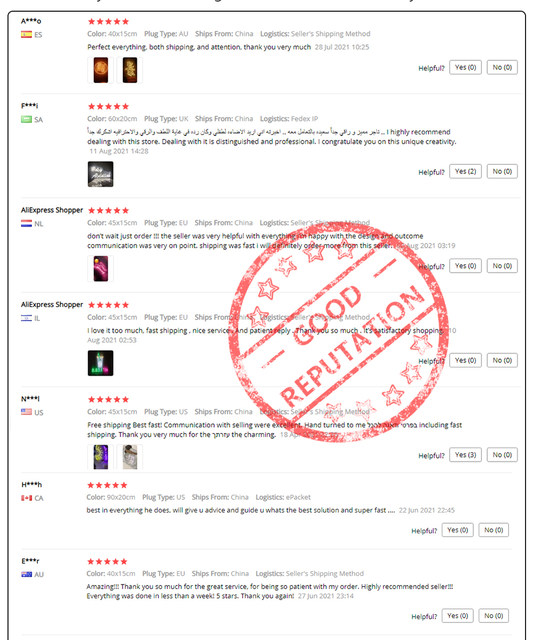The width and height of the screenshot is (533, 640).
Task: Click the Israel flag icon next to IL
Action: click(27, 318)
